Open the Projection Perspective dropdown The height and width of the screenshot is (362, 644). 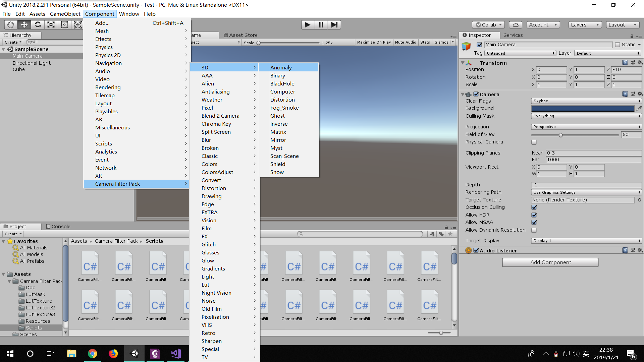pos(585,127)
